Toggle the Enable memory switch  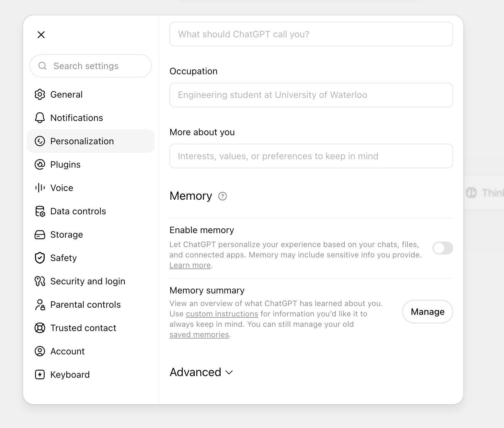click(x=443, y=248)
